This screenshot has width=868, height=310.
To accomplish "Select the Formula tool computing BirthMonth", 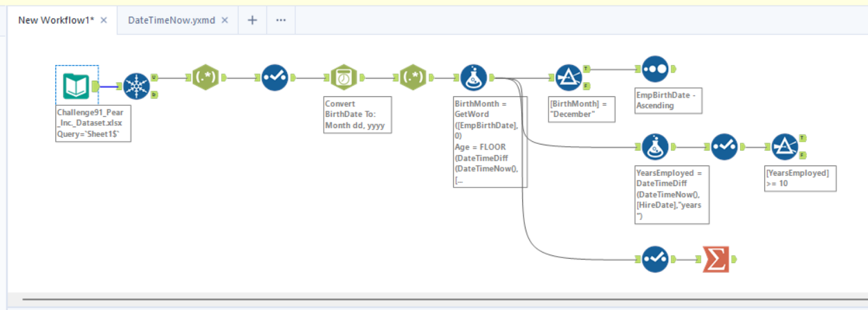I will pyautogui.click(x=474, y=77).
